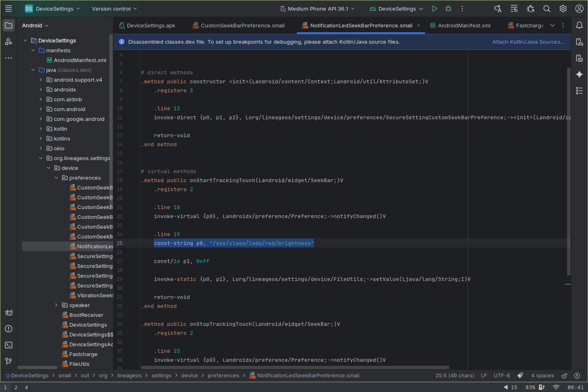Screen dimensions: 588x392
Task: Click the Debug bug icon in toolbar
Action: click(448, 9)
